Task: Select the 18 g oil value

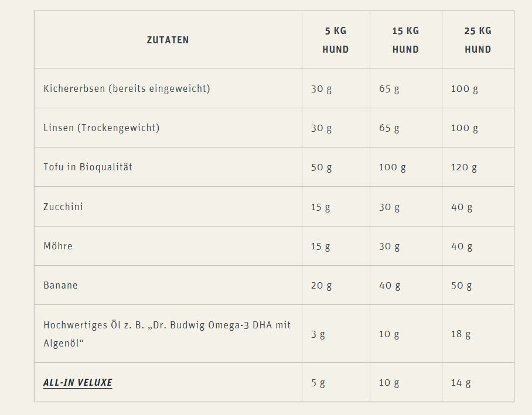Action: (461, 334)
